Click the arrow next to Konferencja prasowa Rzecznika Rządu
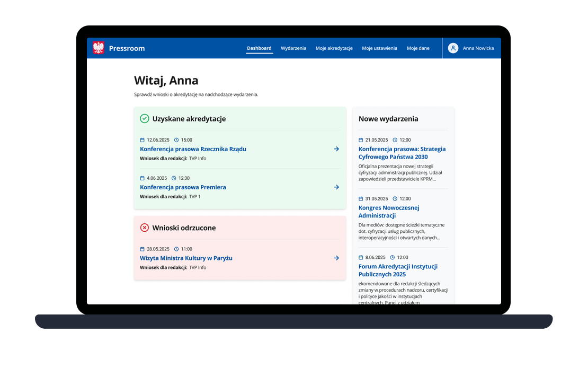Image resolution: width=588 pixels, height=376 pixels. coord(336,149)
